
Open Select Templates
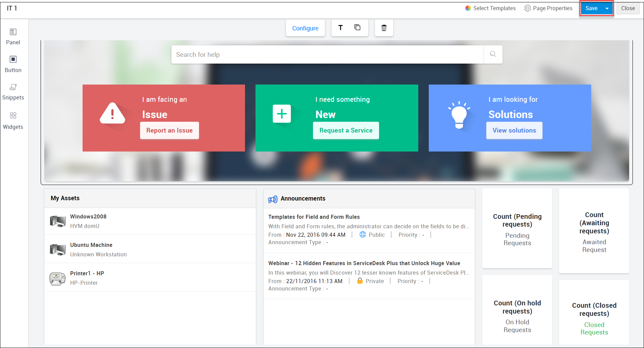tap(490, 8)
